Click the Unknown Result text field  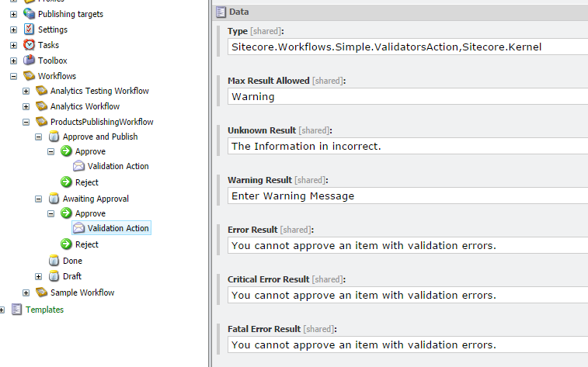408,146
